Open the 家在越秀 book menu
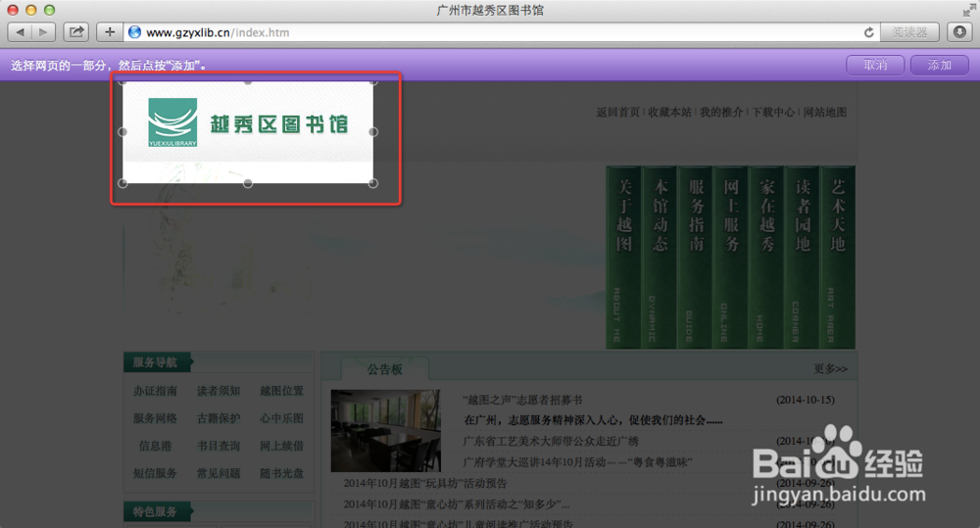This screenshot has width=980, height=528. pos(767,257)
